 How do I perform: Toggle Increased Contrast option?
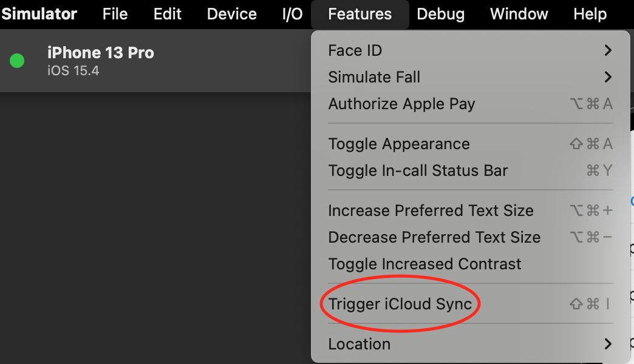(424, 265)
